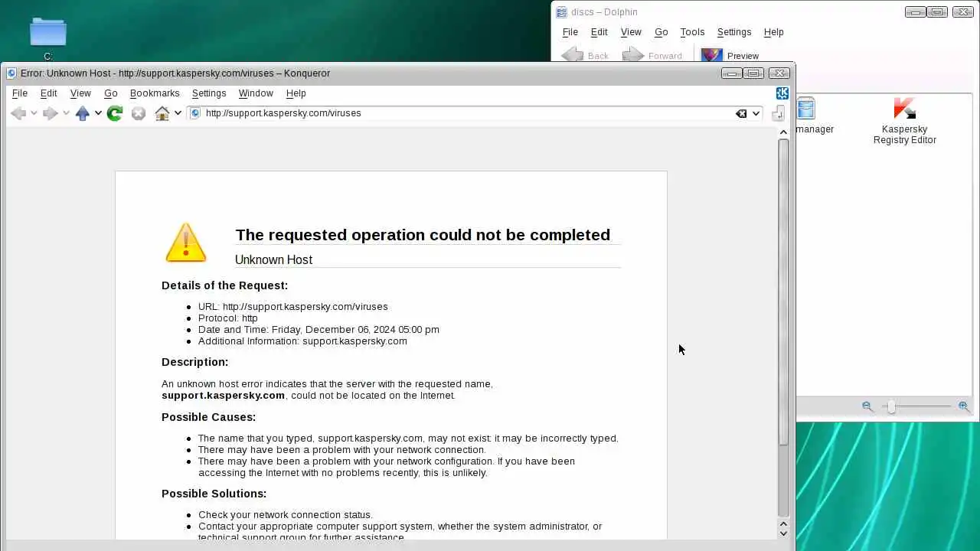Click the bold support.kaspersky.com text in the description
980x551 pixels.
(223, 396)
